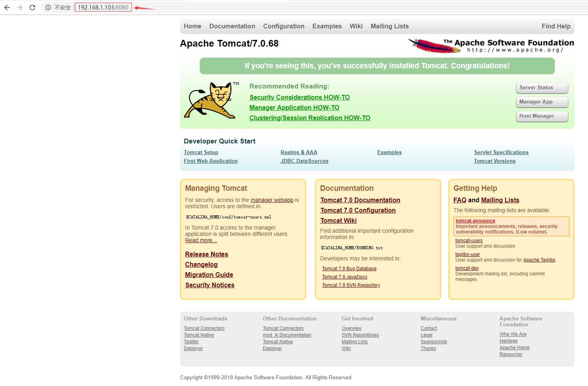Image resolution: width=588 pixels, height=386 pixels.
Task: Open Tomcat 7.0 SVN Repository link
Action: [351, 285]
